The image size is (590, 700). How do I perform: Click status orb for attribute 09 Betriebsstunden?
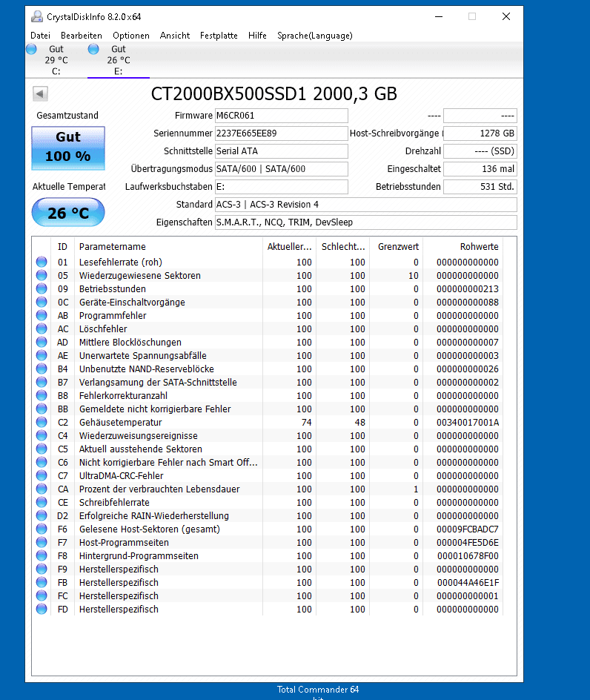tap(42, 289)
